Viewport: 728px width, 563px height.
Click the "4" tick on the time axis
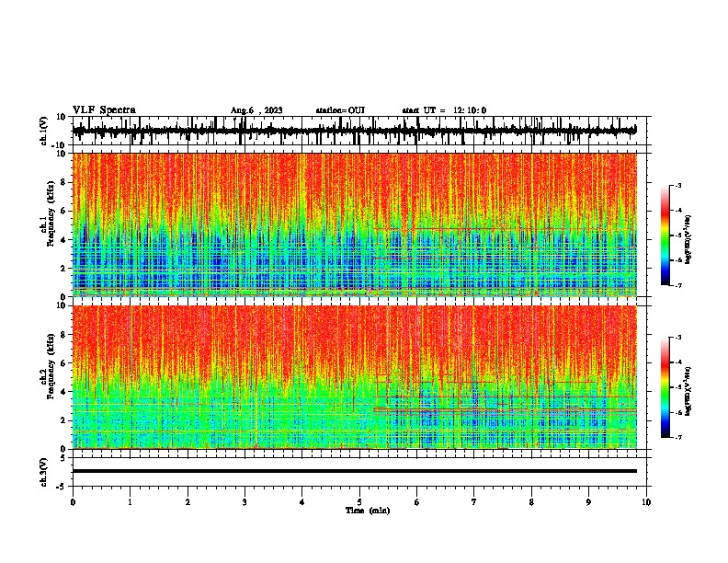pyautogui.click(x=302, y=502)
